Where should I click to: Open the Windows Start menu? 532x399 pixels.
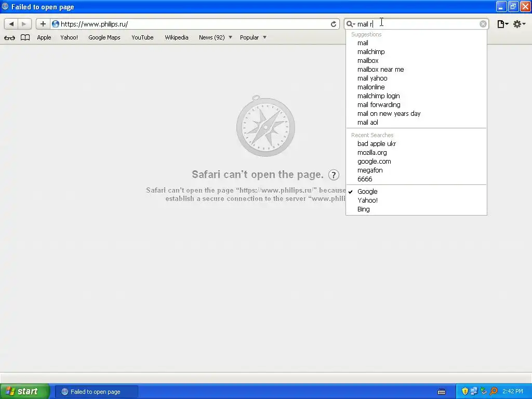24,392
